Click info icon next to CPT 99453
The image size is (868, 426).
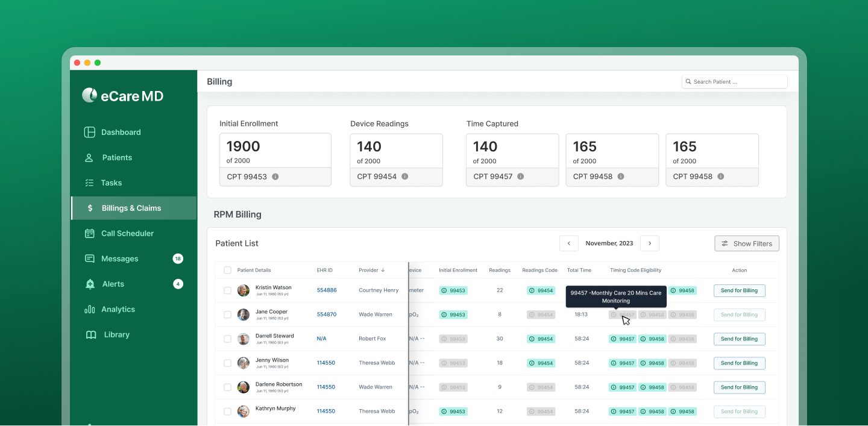[x=275, y=177]
